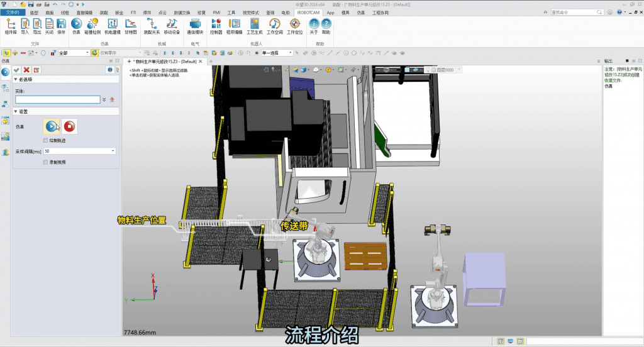The width and height of the screenshot is (644, 347).
Task: Stop simulation with the red stop button
Action: point(69,126)
